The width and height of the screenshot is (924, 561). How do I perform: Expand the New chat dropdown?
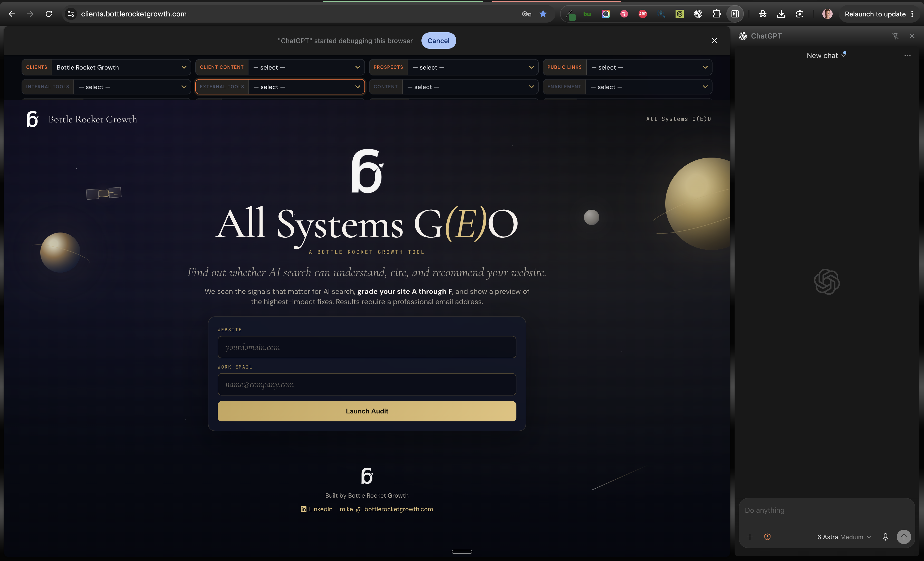pyautogui.click(x=826, y=55)
